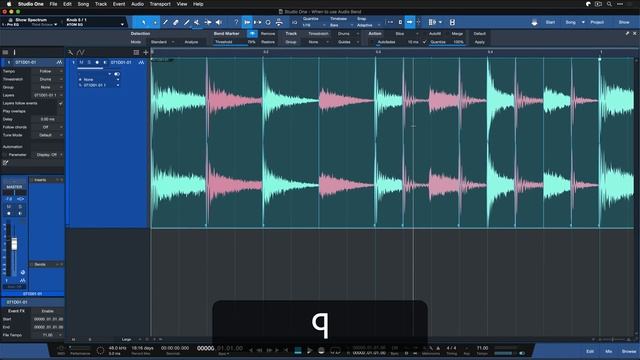Image resolution: width=640 pixels, height=360 pixels.
Task: Click the Master channel volume fader
Action: point(14,244)
